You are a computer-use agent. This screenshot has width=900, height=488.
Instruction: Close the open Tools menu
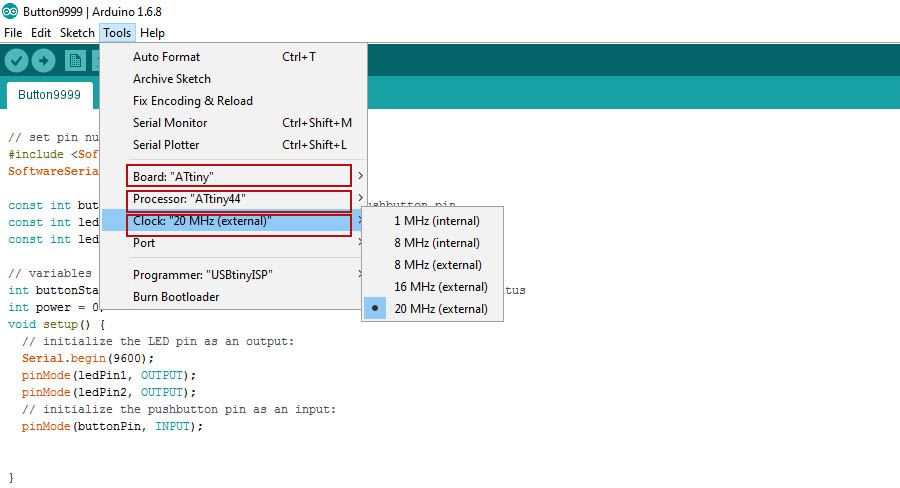[117, 33]
